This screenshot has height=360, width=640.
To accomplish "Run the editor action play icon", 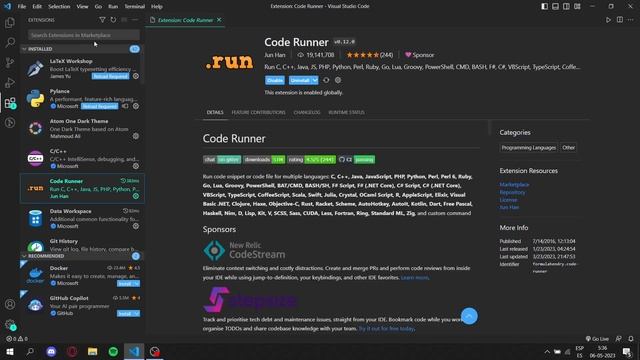I will tap(608, 20).
